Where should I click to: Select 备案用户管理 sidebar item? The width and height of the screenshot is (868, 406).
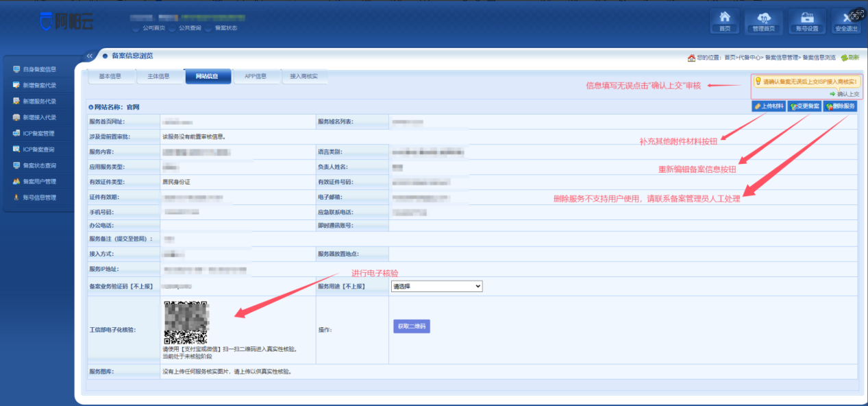[39, 182]
